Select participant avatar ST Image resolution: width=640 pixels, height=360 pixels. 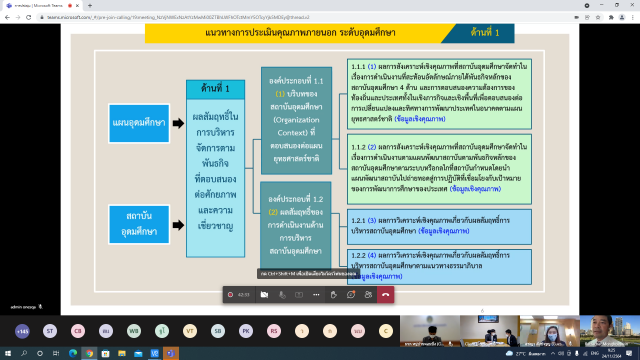click(50, 331)
